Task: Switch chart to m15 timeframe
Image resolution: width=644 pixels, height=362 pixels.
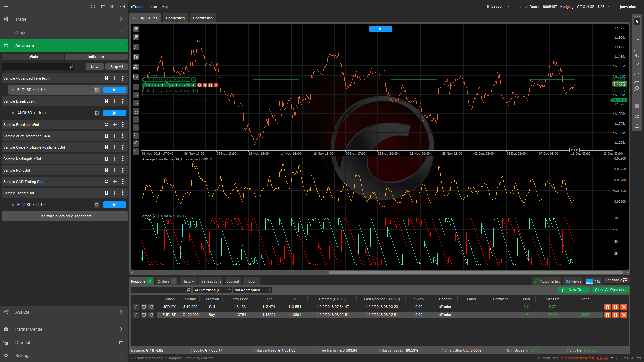Action: [136, 103]
